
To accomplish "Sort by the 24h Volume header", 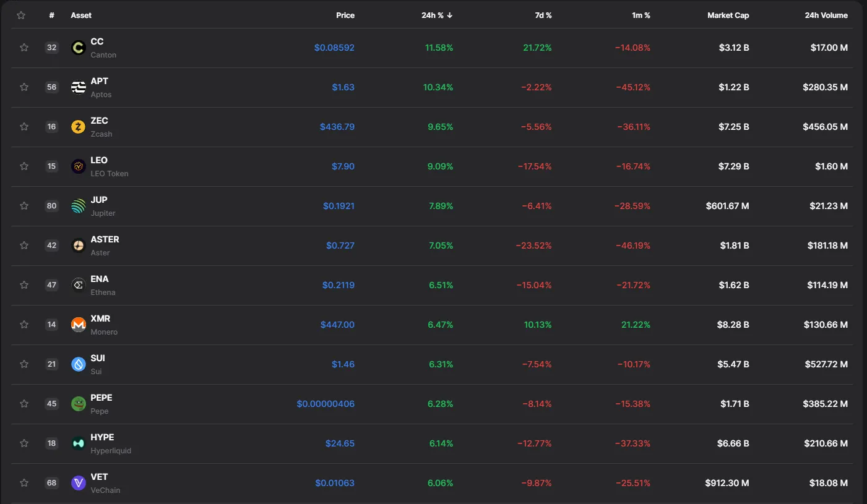I will [826, 15].
